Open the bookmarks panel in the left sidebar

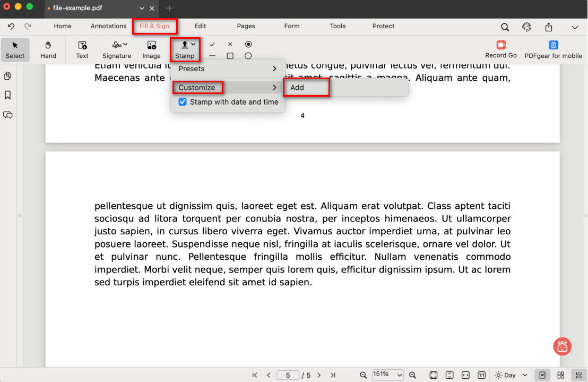(8, 95)
